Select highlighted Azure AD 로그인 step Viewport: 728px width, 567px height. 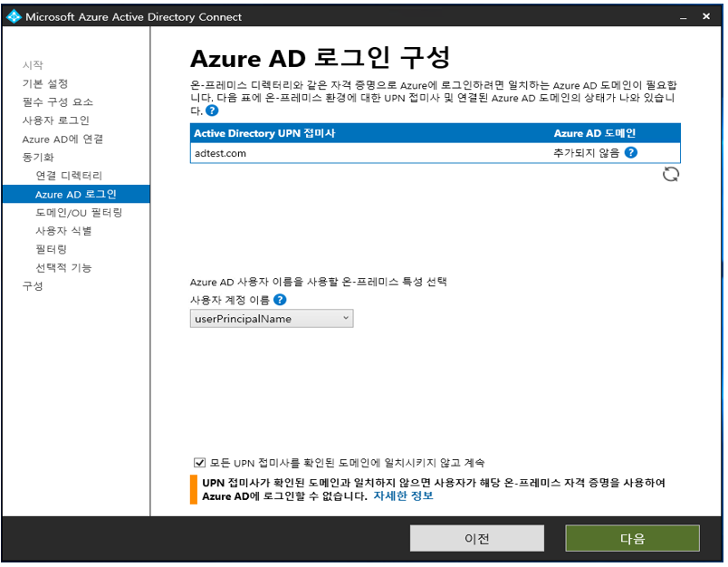76,194
